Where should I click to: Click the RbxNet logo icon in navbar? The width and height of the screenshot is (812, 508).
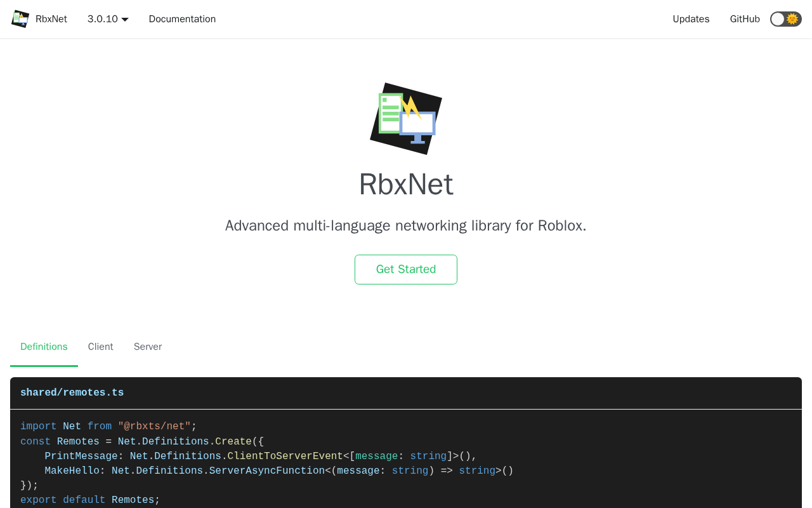pyautogui.click(x=20, y=19)
